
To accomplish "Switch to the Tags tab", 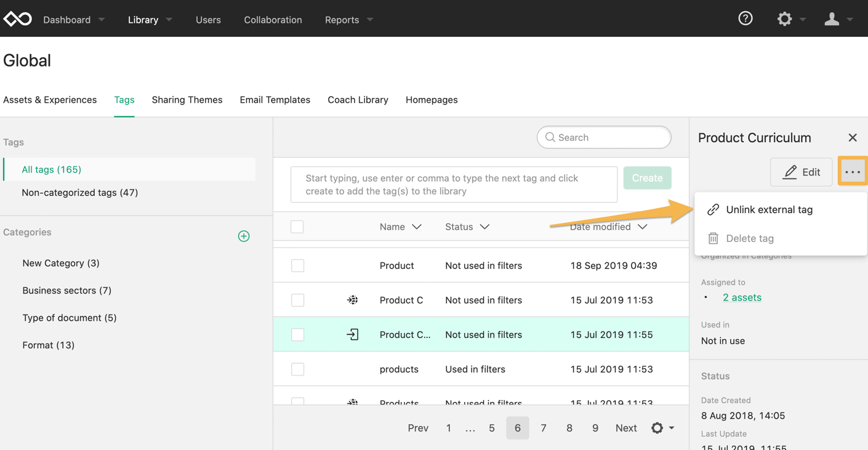I will click(x=124, y=100).
